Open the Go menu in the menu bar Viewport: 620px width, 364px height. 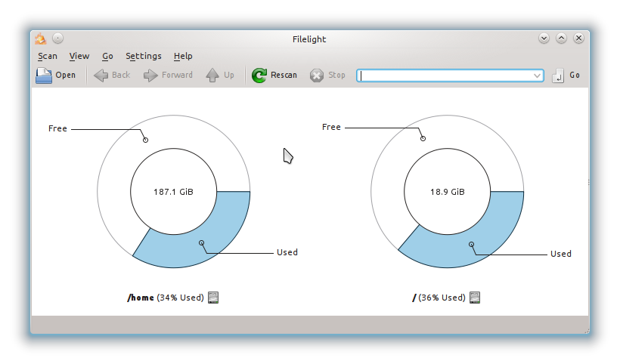pyautogui.click(x=107, y=56)
